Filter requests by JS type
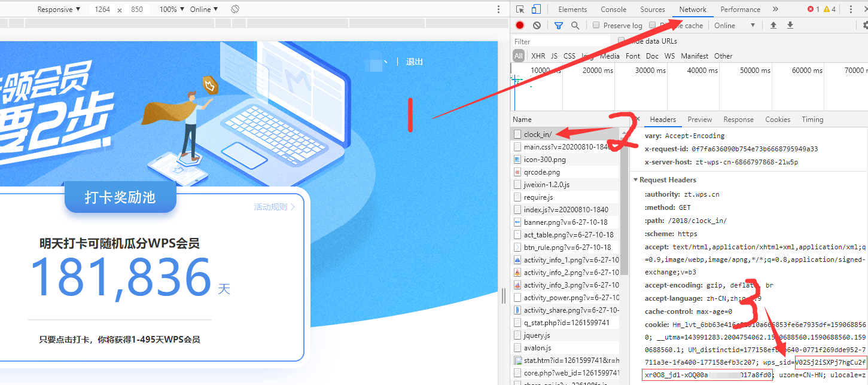 pos(554,56)
